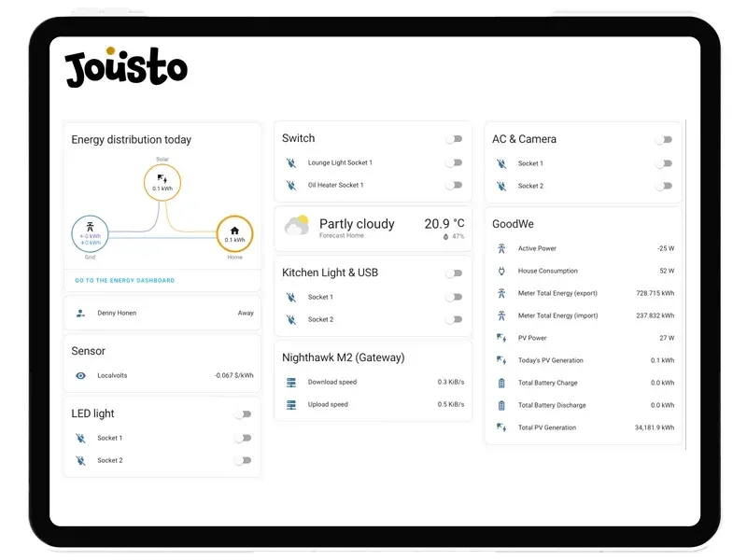The image size is (747, 560).
Task: Click the GoodWe card title
Action: click(x=513, y=224)
